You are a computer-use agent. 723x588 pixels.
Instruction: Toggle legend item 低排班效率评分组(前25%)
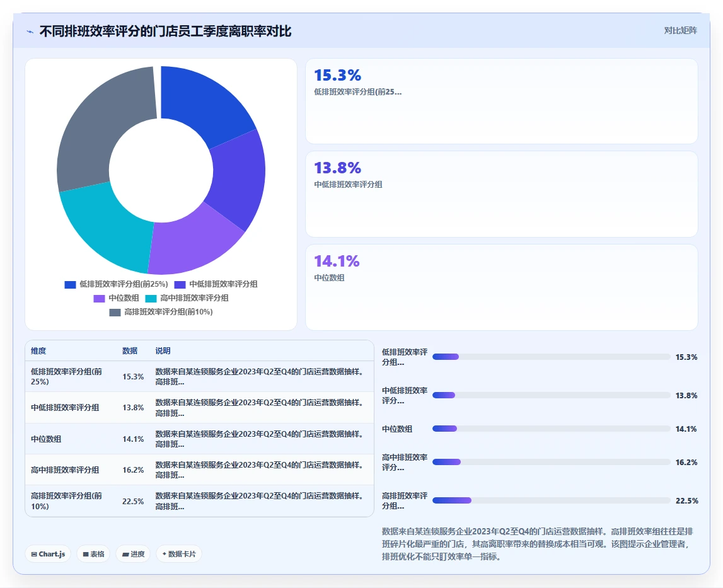point(116,284)
